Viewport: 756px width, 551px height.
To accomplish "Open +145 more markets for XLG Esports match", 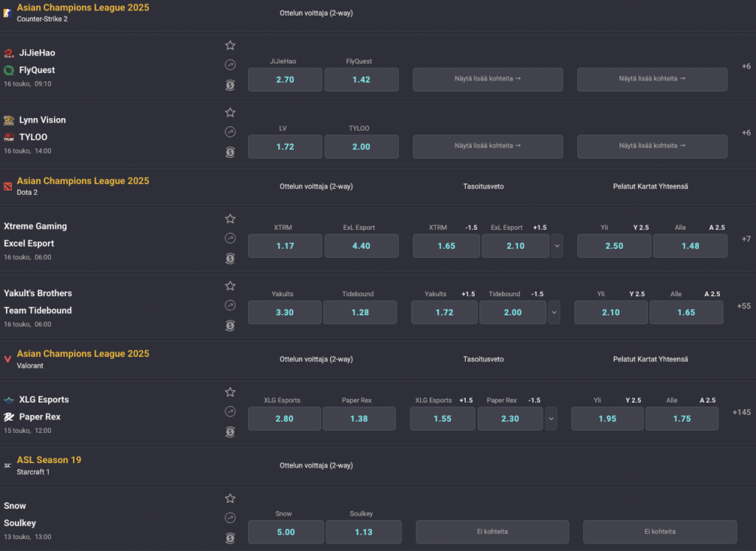I will click(741, 412).
